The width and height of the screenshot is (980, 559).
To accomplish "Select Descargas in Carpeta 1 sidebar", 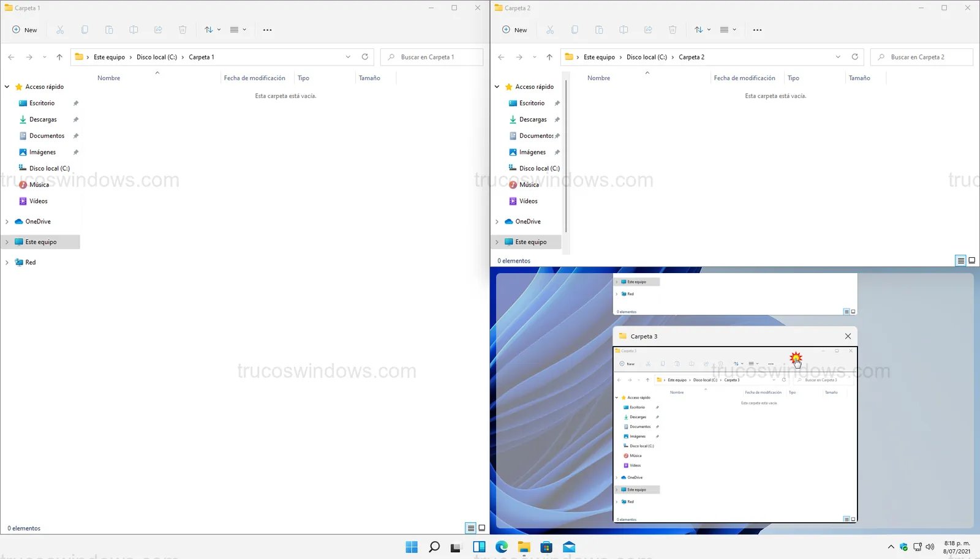I will [x=43, y=119].
